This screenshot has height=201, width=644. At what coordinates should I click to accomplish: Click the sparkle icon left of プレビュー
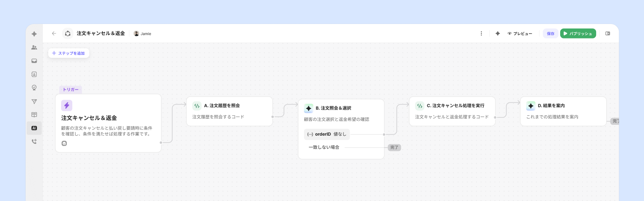click(x=497, y=33)
